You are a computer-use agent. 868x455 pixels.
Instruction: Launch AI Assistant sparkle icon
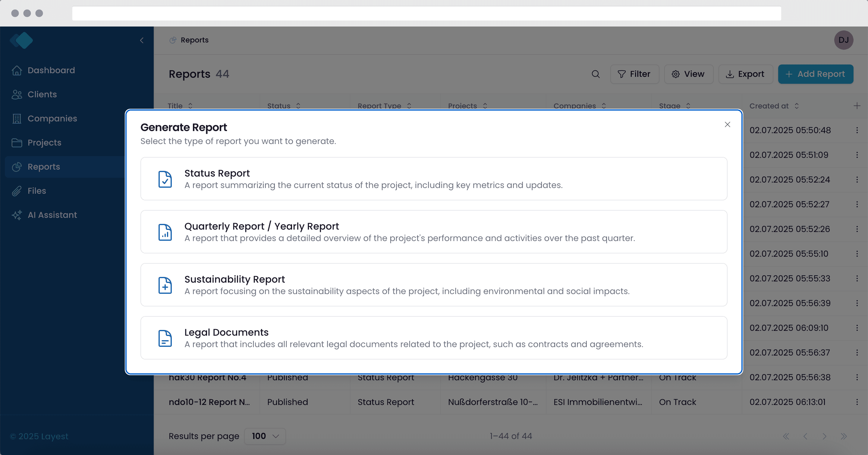click(17, 215)
